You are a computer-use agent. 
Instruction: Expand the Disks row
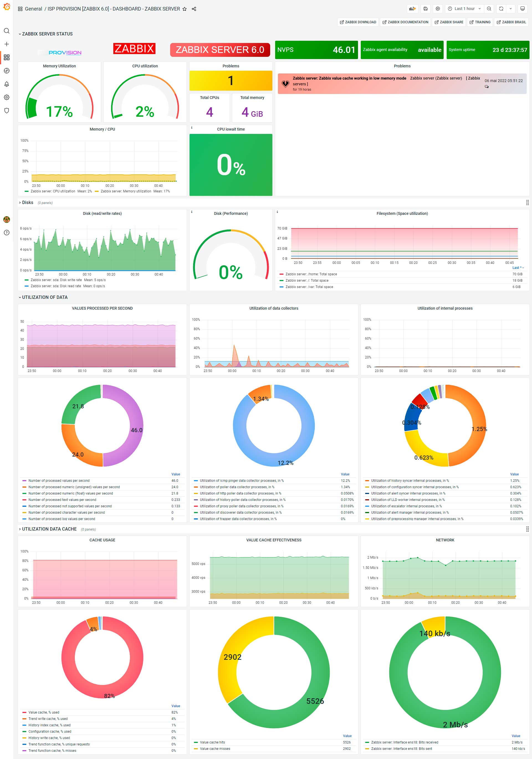point(27,203)
